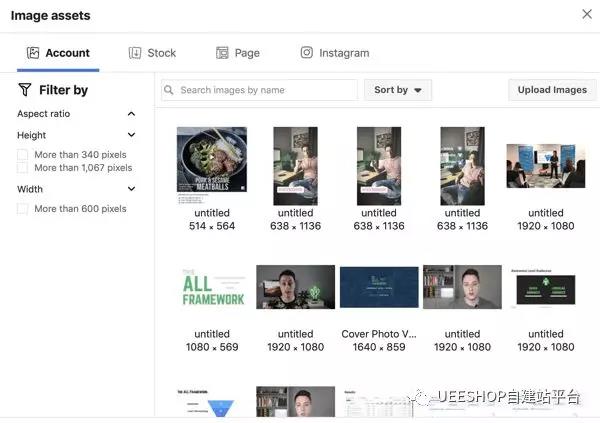Pick the presentation room image 1920 × 1080
This screenshot has height=423, width=600.
pyautogui.click(x=545, y=165)
